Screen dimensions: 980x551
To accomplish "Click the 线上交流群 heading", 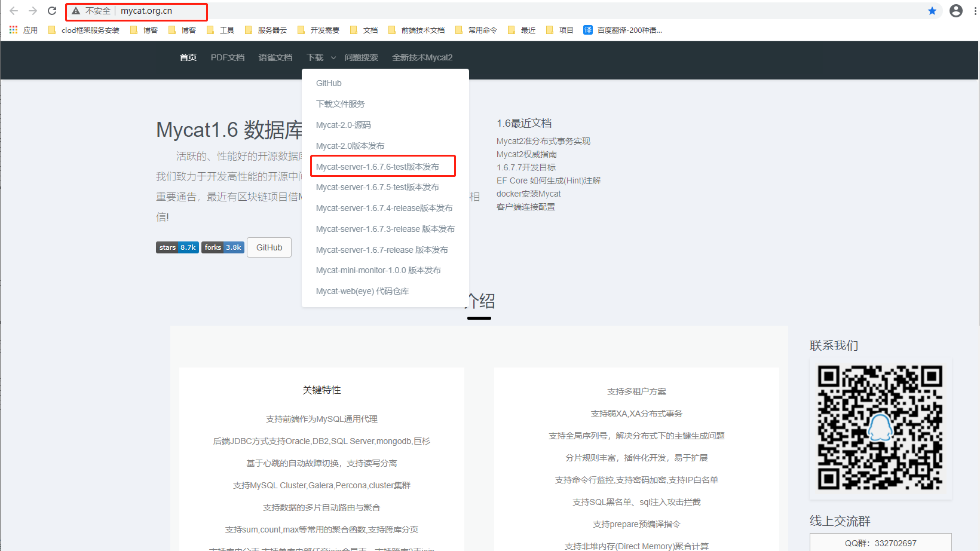I will click(840, 521).
